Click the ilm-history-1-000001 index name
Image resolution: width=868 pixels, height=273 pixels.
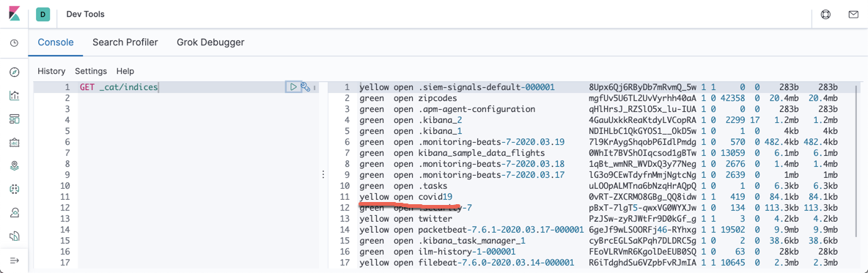click(x=467, y=252)
